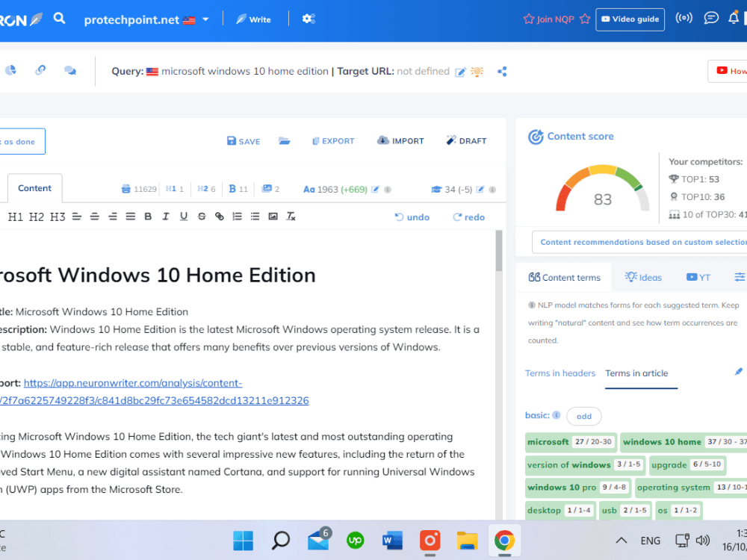The width and height of the screenshot is (747, 560).
Task: Clear text formatting icon
Action: (x=291, y=217)
